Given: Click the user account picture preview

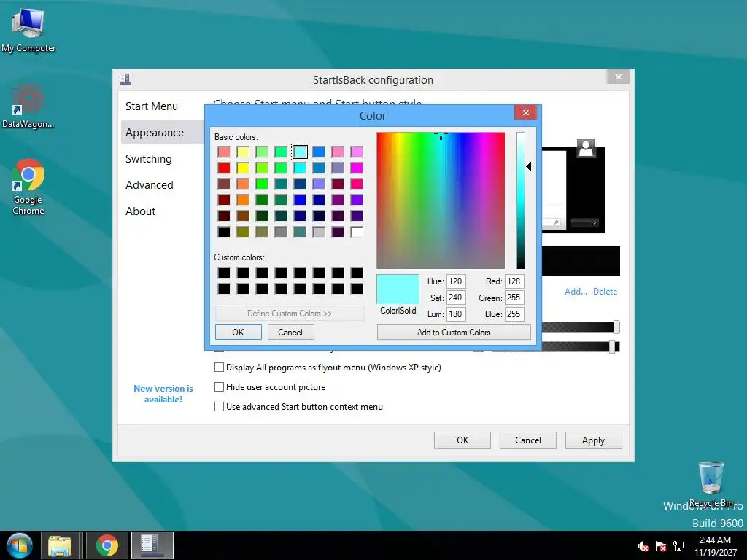Looking at the screenshot, I should (x=586, y=148).
